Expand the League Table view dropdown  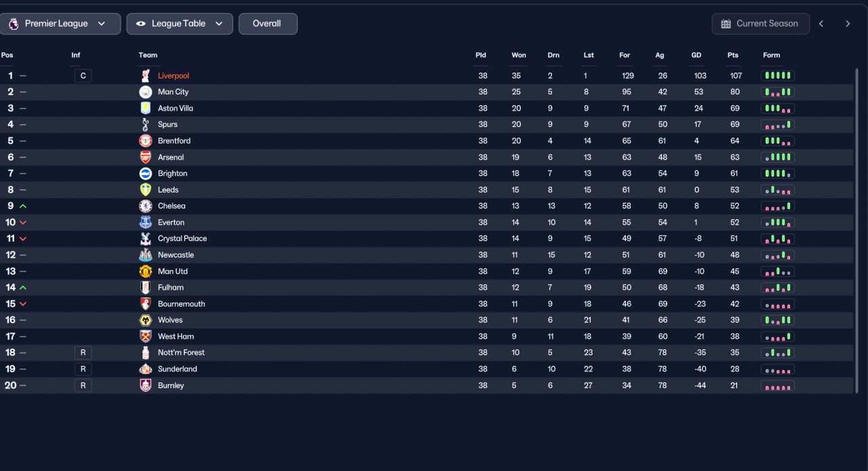(180, 24)
